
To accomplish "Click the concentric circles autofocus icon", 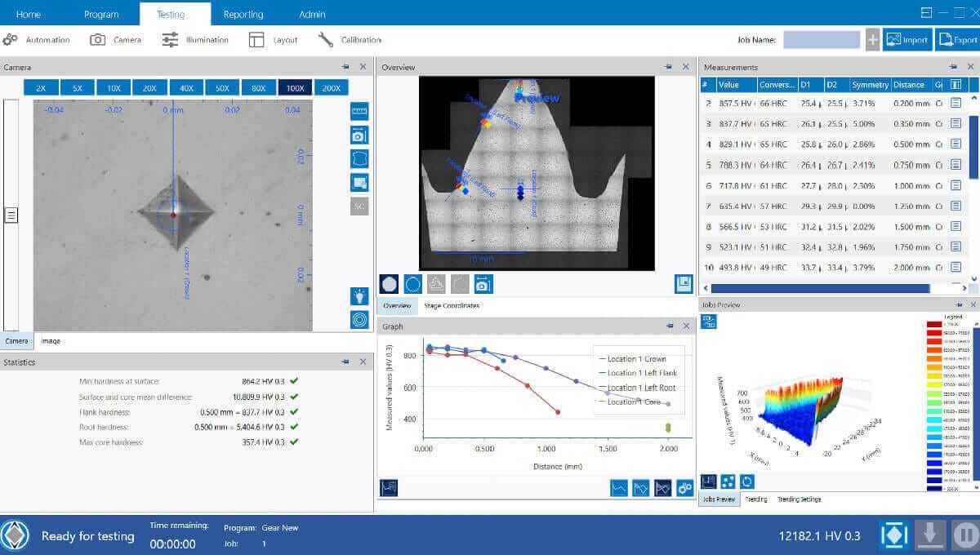I will pyautogui.click(x=359, y=319).
